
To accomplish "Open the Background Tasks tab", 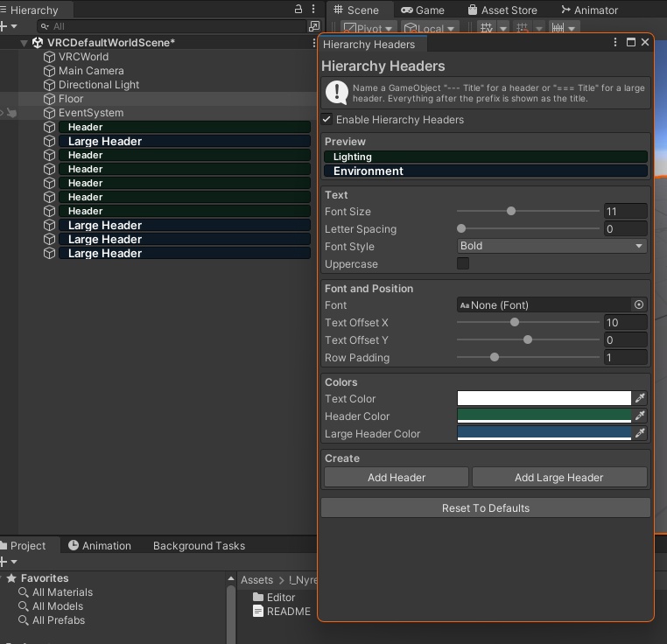I will coord(199,545).
